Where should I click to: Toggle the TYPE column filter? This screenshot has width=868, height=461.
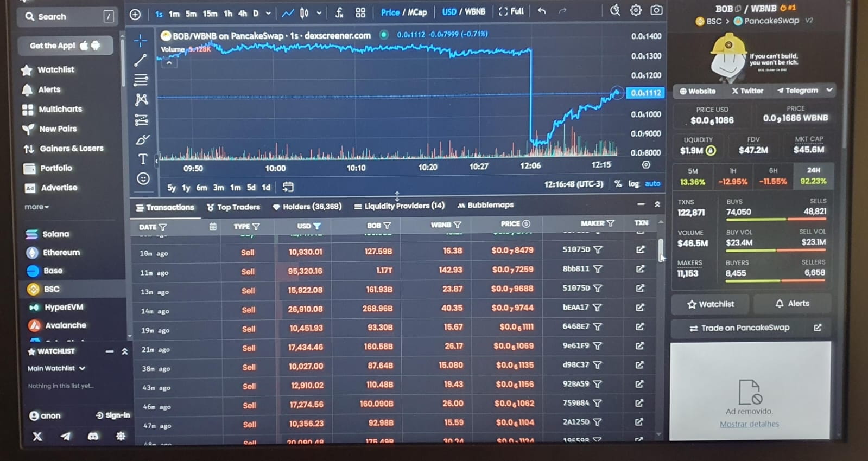256,226
